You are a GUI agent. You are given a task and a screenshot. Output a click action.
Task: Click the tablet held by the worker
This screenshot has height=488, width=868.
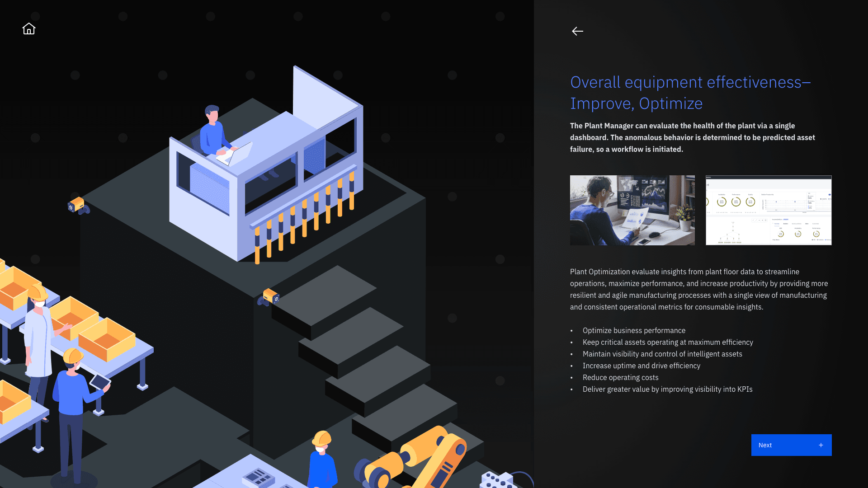[x=100, y=382]
